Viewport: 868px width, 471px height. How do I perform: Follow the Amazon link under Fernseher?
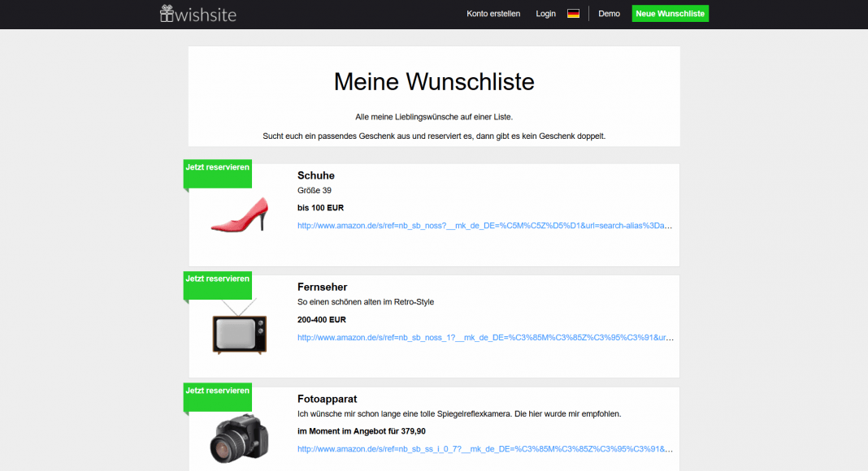485,337
